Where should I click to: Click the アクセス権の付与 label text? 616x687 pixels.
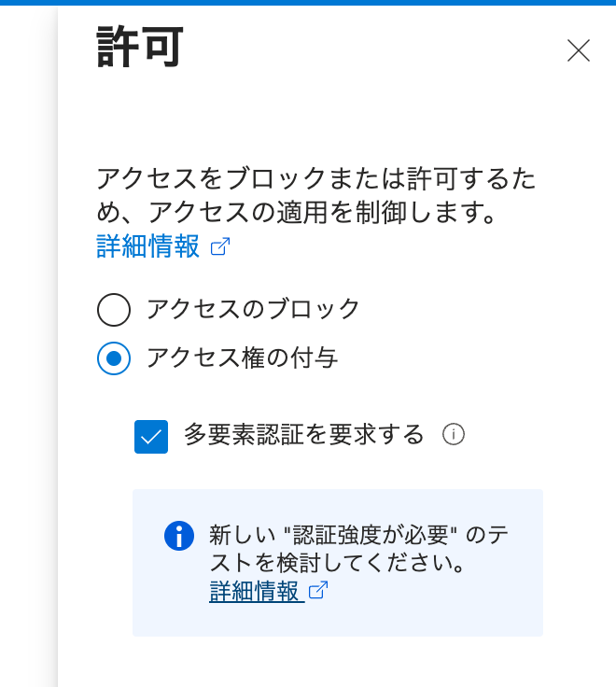[x=242, y=358]
